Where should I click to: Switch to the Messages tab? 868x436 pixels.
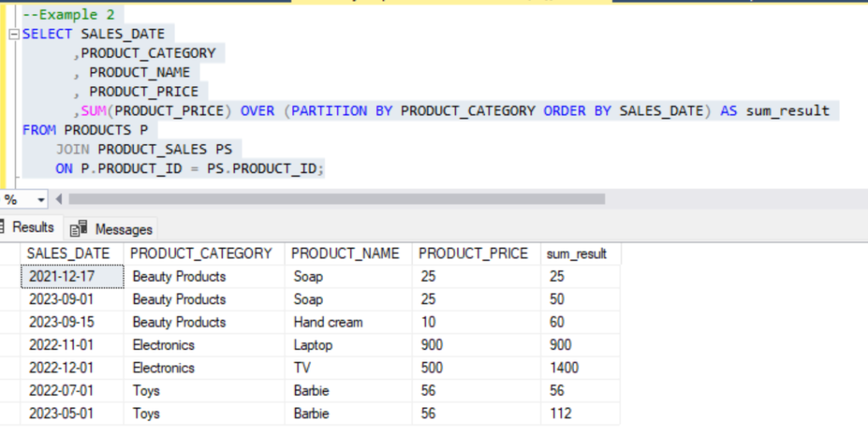click(x=123, y=229)
